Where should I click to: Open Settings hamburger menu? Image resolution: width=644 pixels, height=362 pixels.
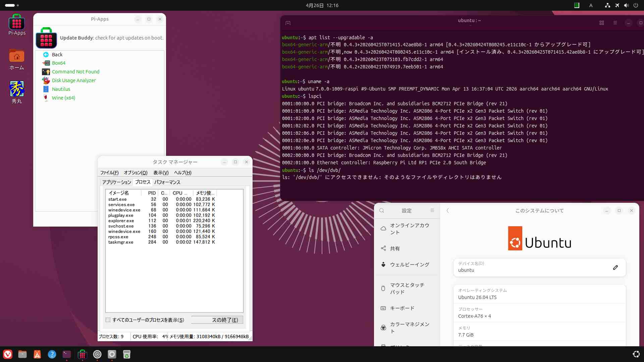click(x=432, y=210)
